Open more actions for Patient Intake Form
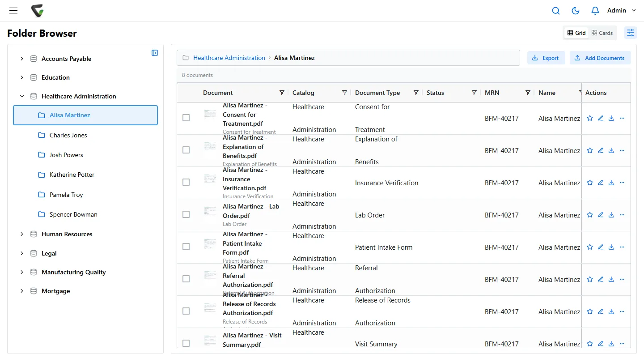Image resolution: width=644 pixels, height=358 pixels. pos(622,247)
